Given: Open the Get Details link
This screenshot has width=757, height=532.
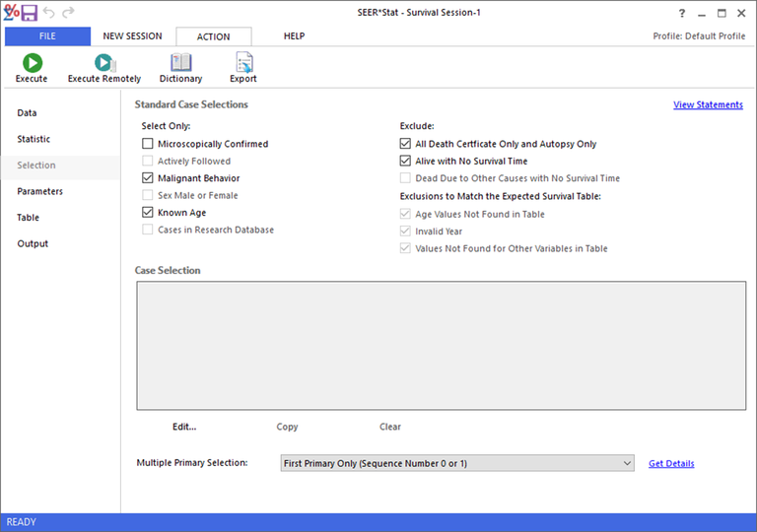Looking at the screenshot, I should [x=671, y=463].
